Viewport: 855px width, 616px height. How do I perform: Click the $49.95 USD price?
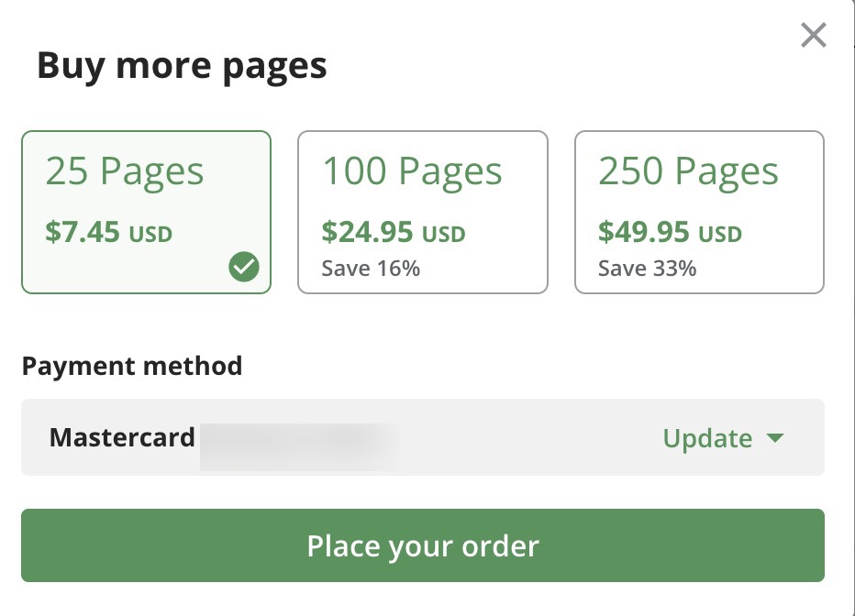point(670,233)
